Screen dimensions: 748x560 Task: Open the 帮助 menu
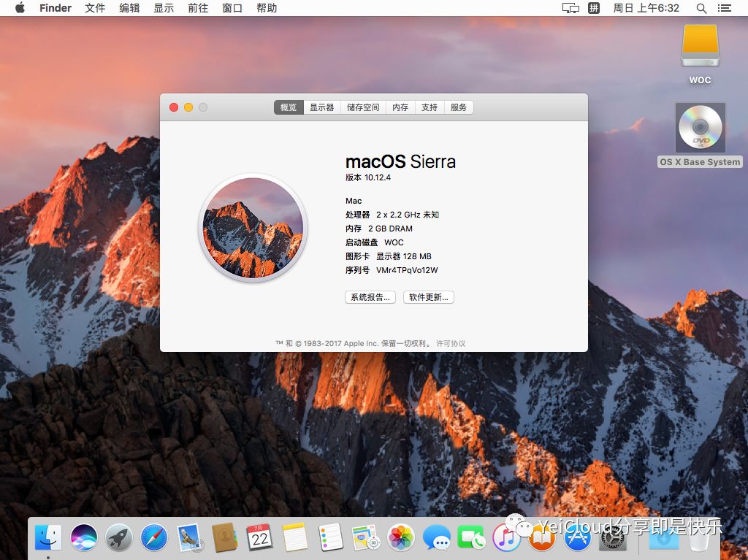tap(267, 8)
